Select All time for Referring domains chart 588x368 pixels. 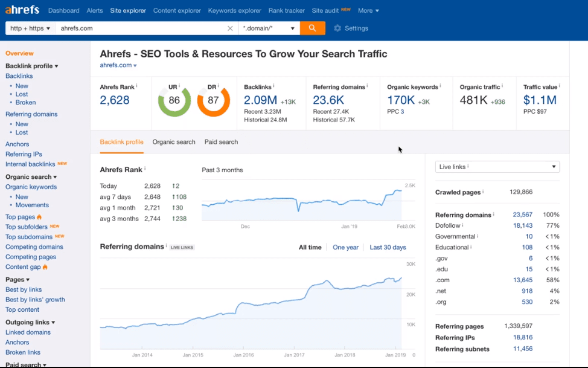310,247
